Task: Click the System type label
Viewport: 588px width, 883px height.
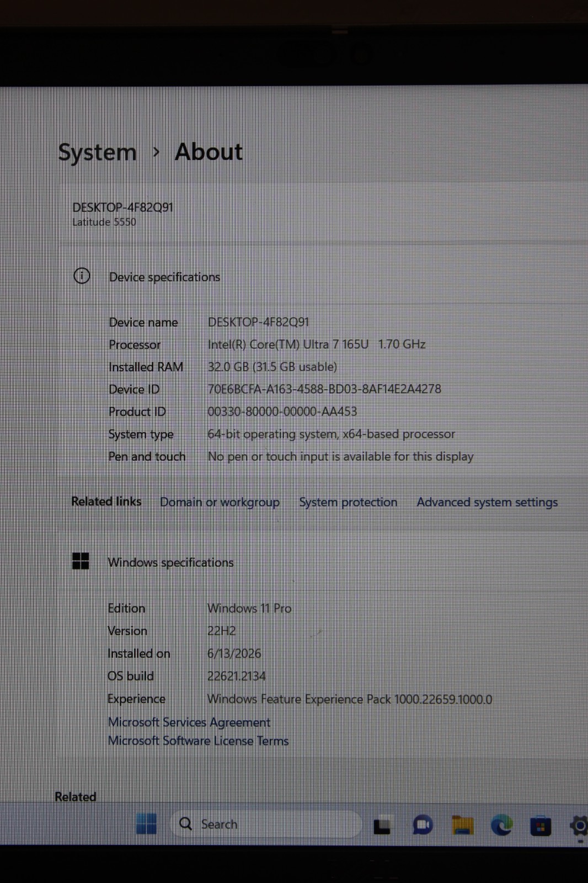Action: tap(141, 435)
